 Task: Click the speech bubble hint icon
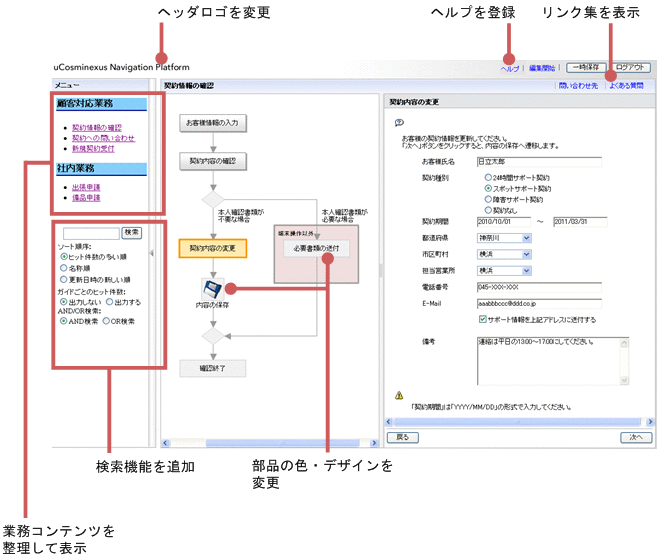(x=399, y=123)
